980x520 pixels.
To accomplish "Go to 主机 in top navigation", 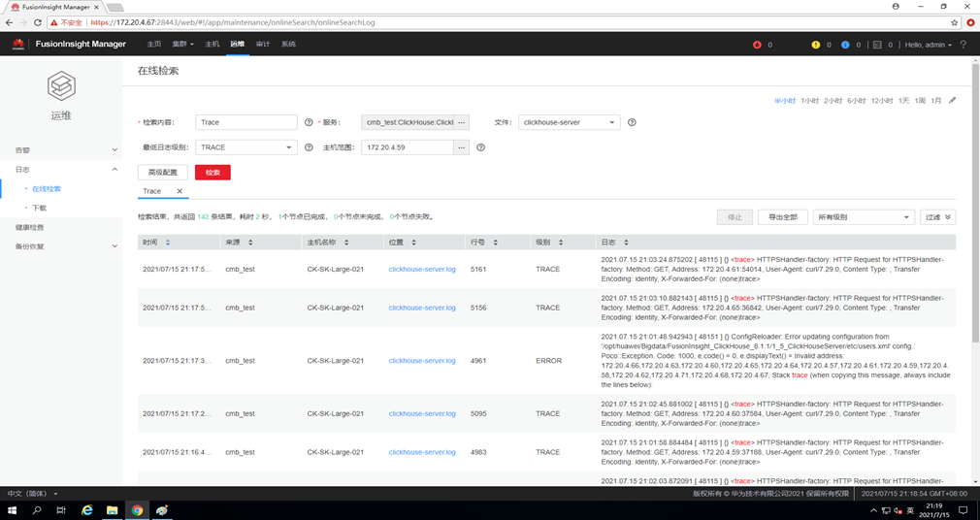I will click(x=212, y=45).
